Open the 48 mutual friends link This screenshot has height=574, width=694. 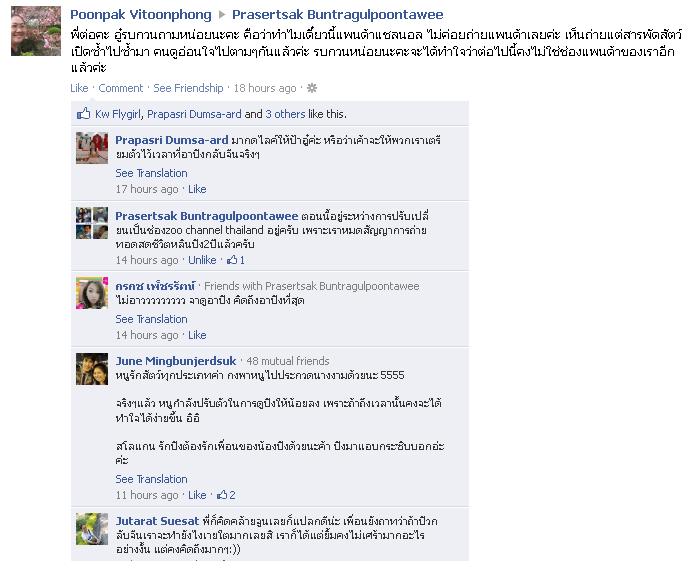click(288, 361)
